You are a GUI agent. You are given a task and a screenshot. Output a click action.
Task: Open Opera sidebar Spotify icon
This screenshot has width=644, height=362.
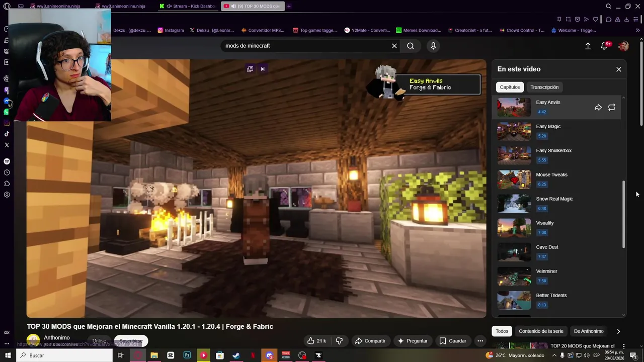click(7, 161)
